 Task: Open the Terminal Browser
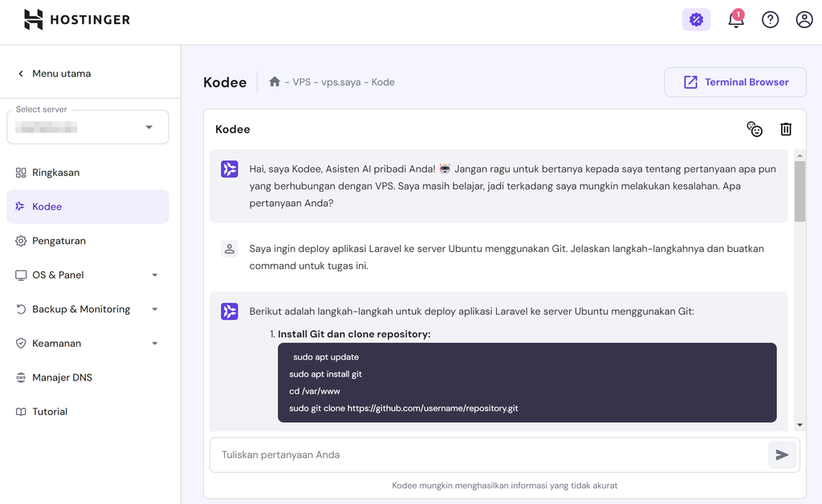tap(735, 82)
